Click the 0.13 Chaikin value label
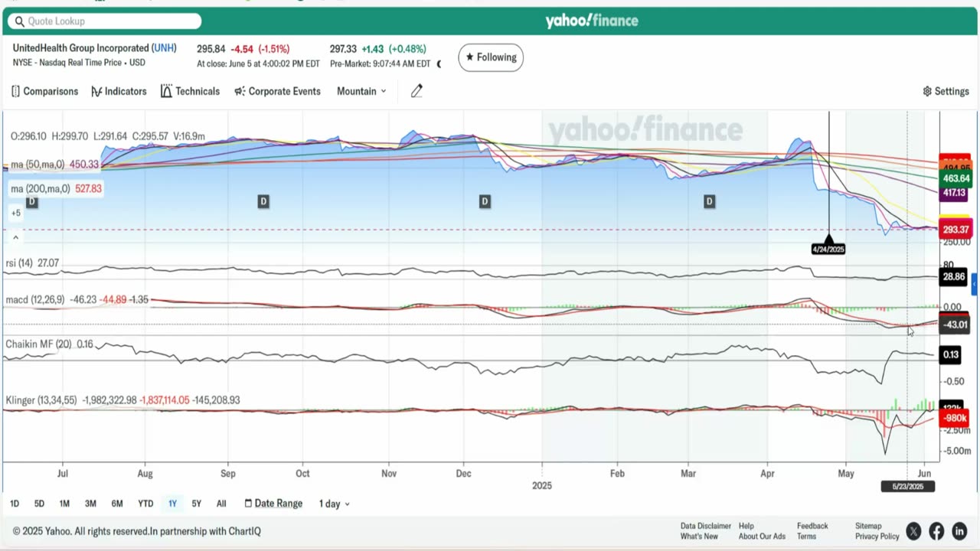The height and width of the screenshot is (551, 980). coord(951,354)
